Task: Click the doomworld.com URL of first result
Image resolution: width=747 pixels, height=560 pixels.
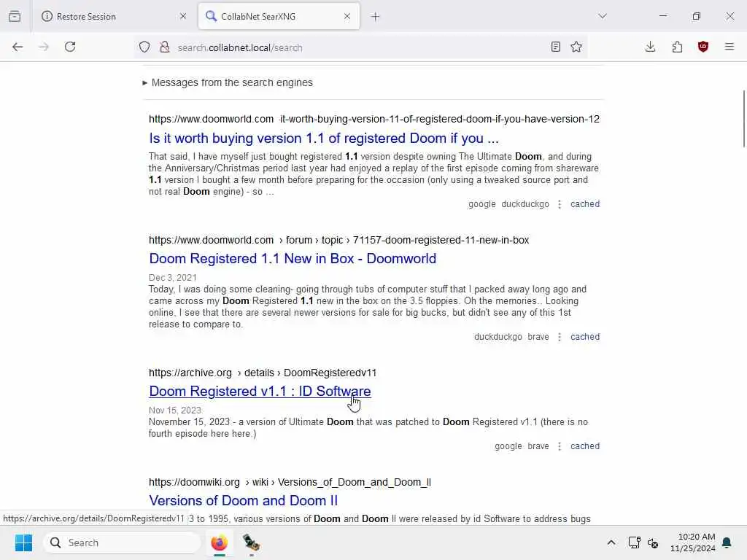Action: [374, 119]
